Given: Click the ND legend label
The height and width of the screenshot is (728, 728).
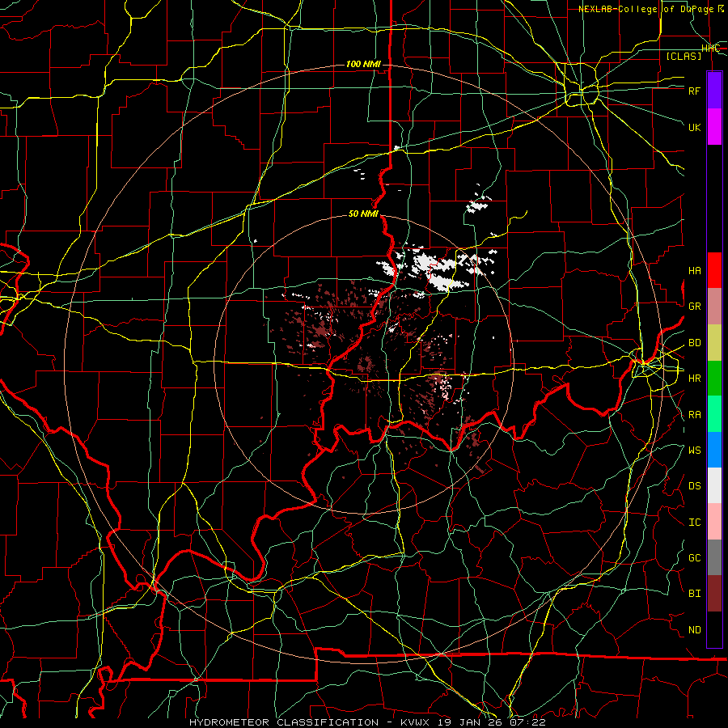Looking at the screenshot, I should pos(695,630).
